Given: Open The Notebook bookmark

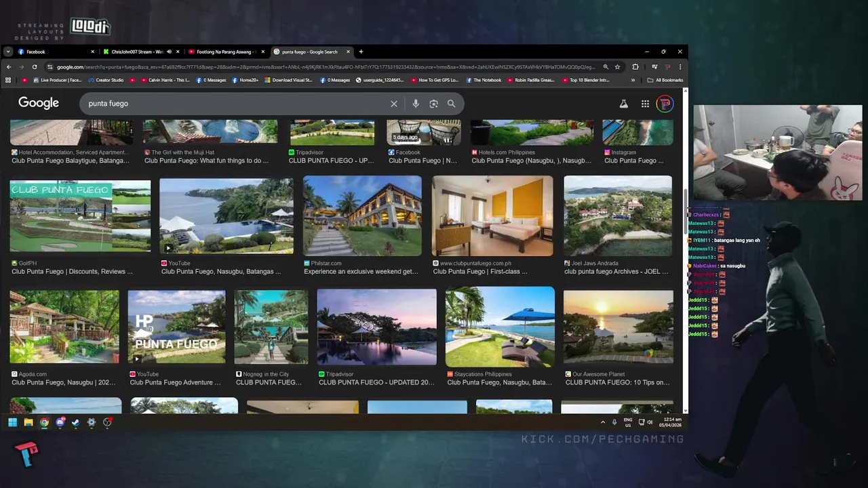Looking at the screenshot, I should click(x=483, y=80).
